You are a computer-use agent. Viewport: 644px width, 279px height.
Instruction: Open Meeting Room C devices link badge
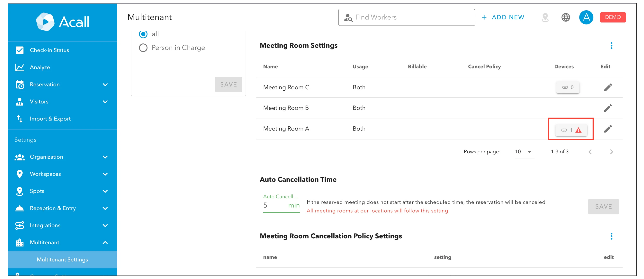(568, 87)
